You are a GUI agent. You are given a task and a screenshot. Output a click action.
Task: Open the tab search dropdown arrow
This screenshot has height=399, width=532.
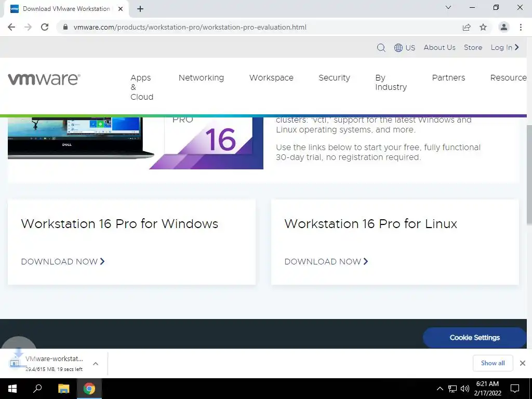point(448,7)
